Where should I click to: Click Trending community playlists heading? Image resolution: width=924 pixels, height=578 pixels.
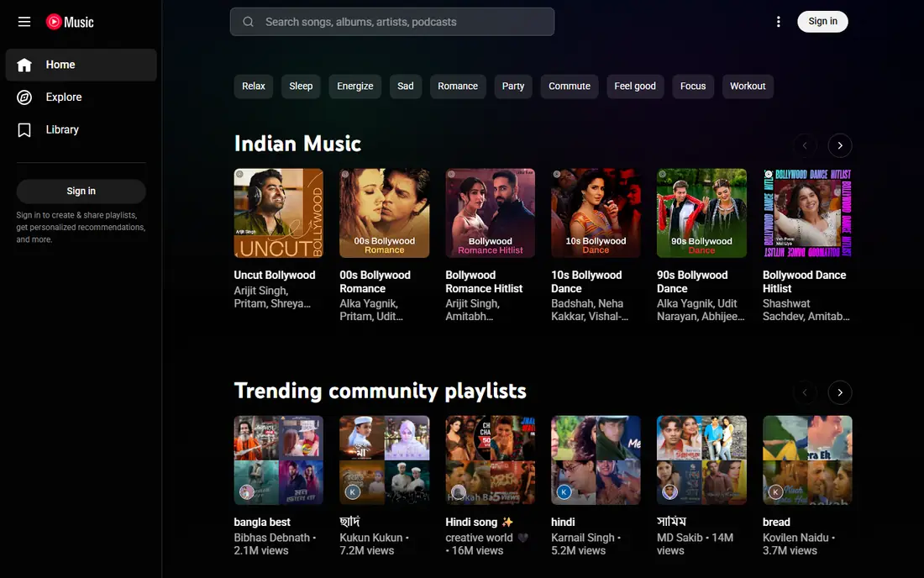tap(380, 391)
